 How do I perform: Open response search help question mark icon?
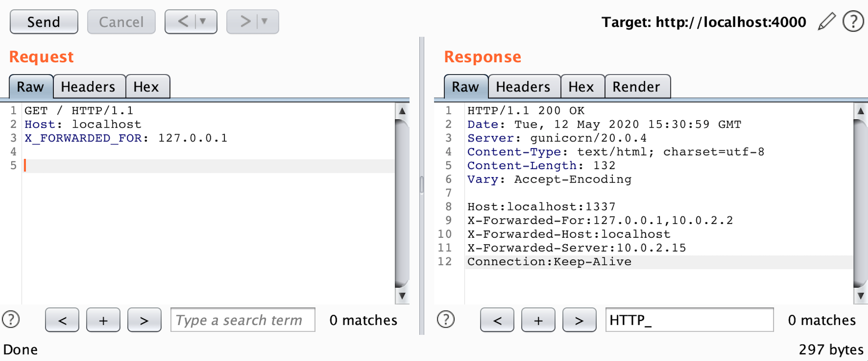445,320
